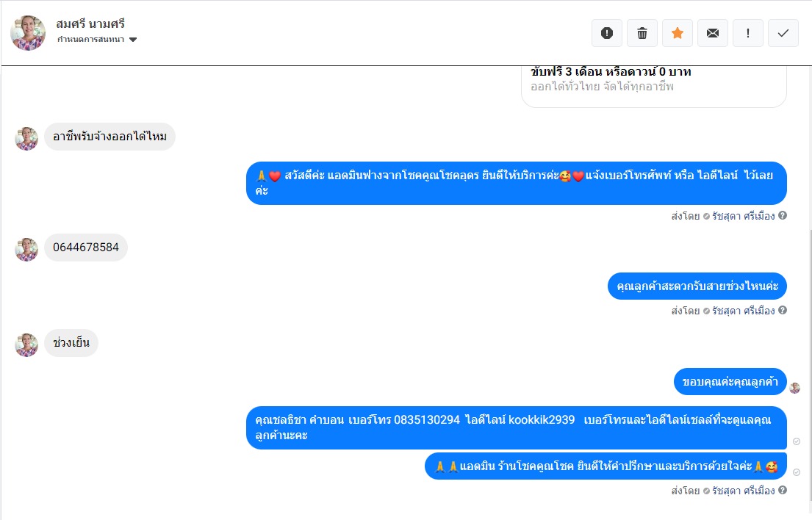
Task: Click the small seen avatar beside ขอบคุณค่ะคุณลูกค้า
Action: point(795,388)
